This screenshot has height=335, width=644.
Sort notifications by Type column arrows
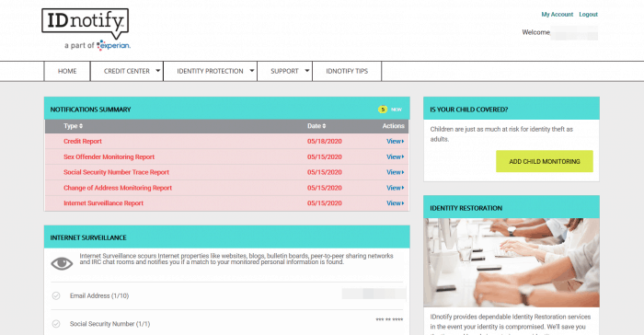[81, 126]
